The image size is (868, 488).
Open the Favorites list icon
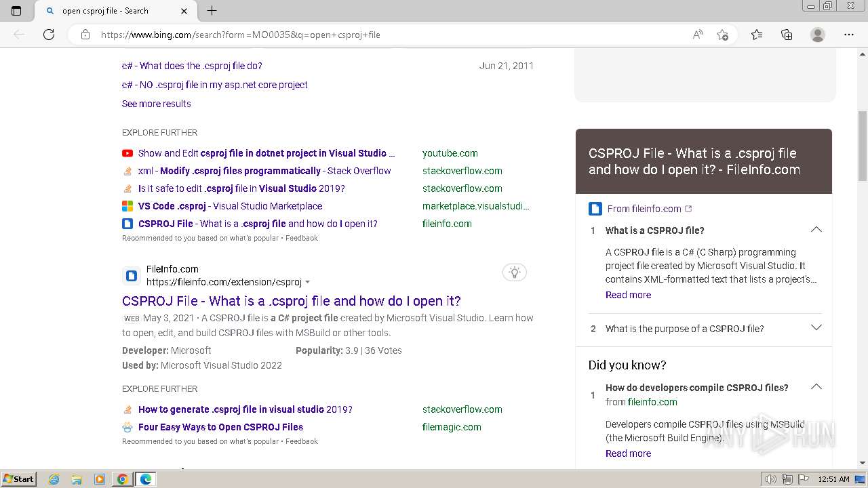click(x=757, y=35)
